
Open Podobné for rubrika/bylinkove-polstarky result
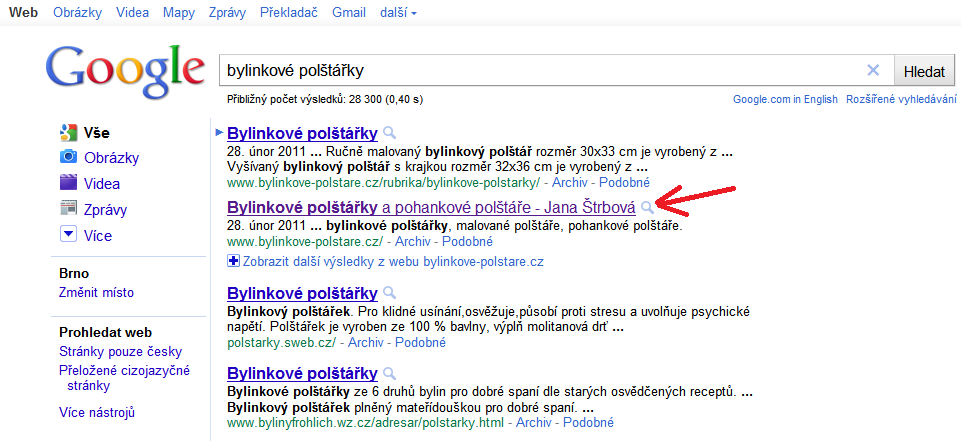point(624,183)
